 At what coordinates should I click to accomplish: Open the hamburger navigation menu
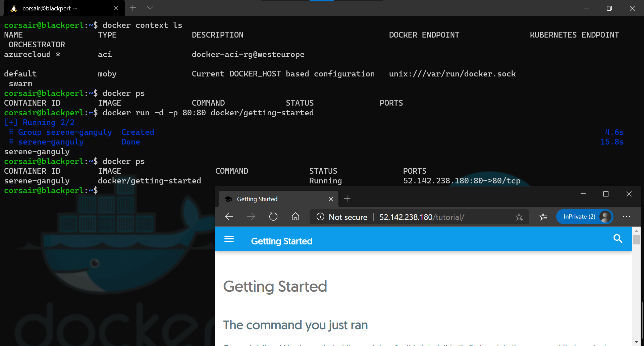[229, 239]
